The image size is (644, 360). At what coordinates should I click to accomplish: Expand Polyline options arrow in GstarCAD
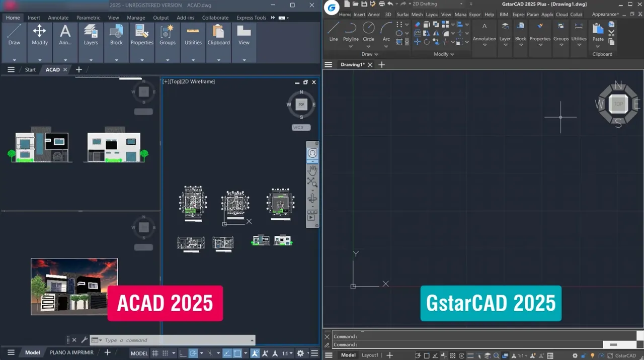[x=351, y=46]
